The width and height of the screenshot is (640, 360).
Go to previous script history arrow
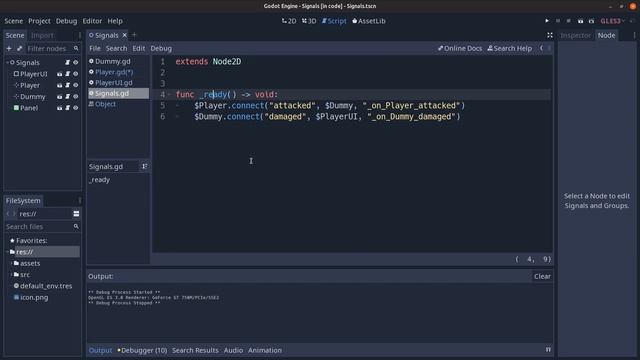541,48
